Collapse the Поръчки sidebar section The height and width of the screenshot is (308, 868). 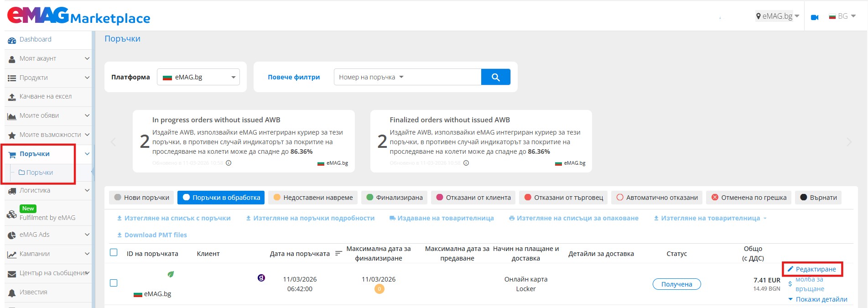(48, 154)
